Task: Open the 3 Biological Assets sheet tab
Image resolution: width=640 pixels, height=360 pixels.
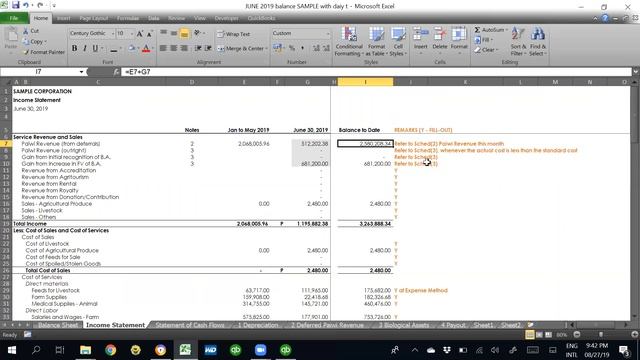Action: tap(403, 325)
